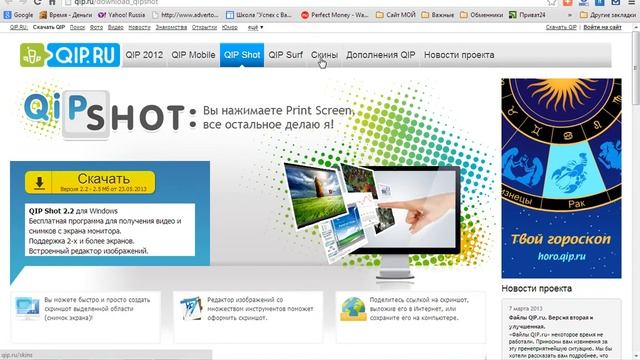Click the QIP.RU logo
Screen dimensions: 640x360
(x=70, y=55)
